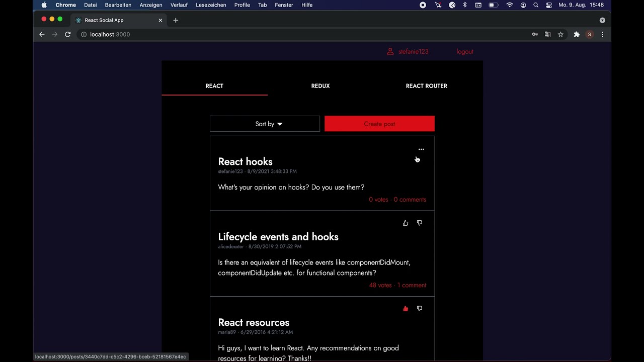Open the Verlauf menu
Screen dimensions: 644x362
(x=179, y=5)
